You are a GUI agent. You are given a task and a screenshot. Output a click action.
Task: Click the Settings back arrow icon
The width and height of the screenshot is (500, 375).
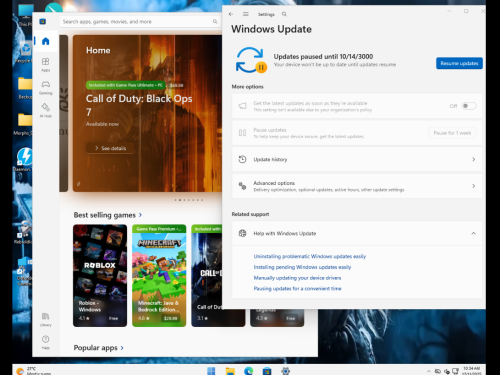click(x=231, y=14)
